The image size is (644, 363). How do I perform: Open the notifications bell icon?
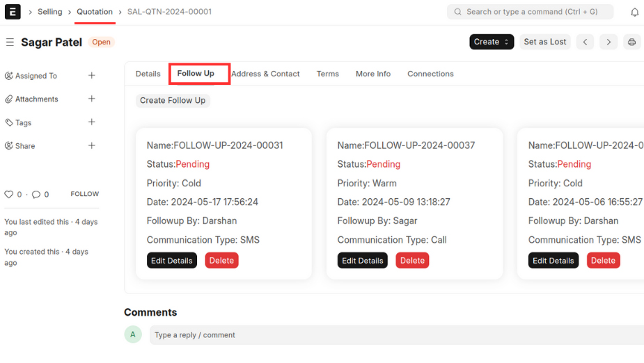point(634,12)
